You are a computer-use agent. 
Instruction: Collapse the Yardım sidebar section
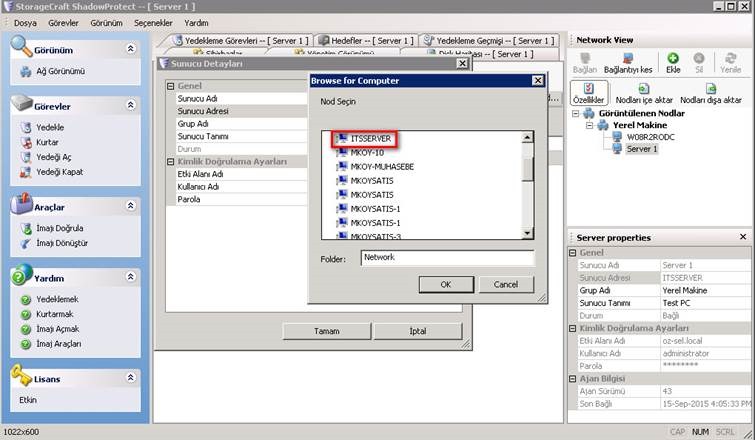130,277
